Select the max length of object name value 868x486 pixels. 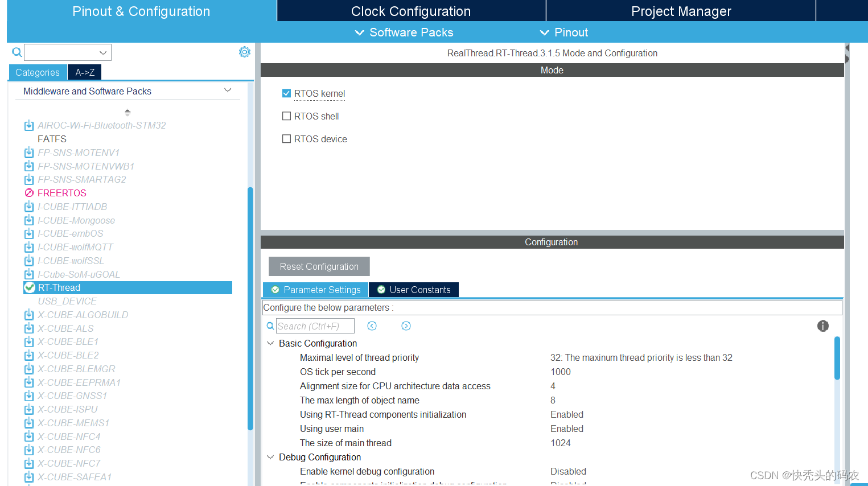coord(553,400)
